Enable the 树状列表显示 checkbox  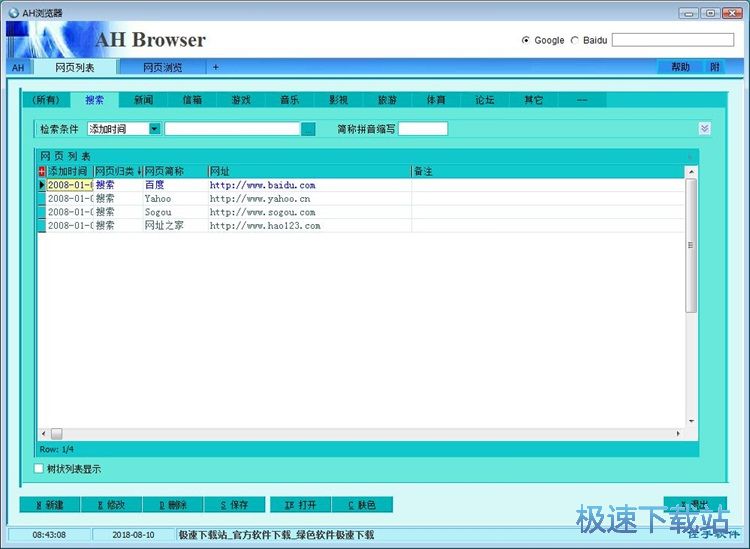39,469
